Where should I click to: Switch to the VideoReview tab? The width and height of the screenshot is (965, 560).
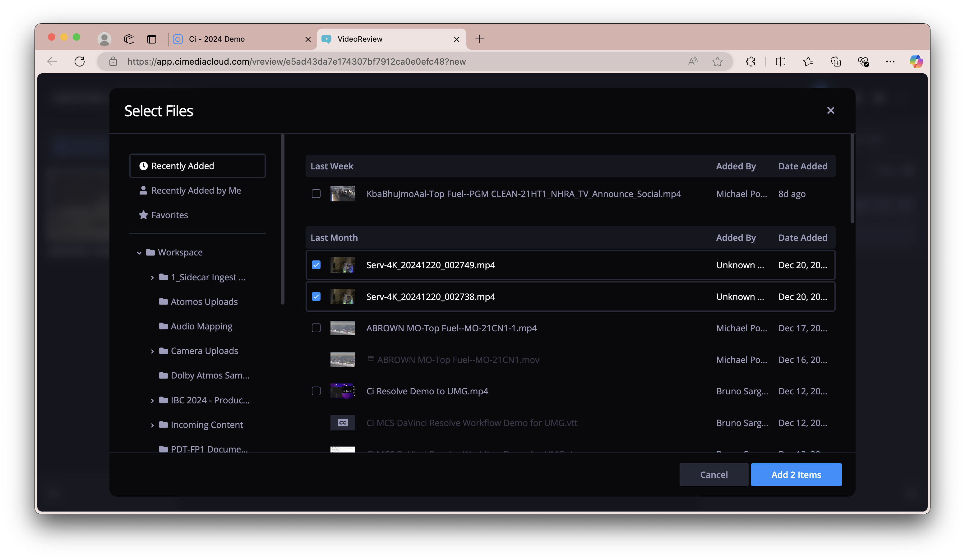point(391,39)
